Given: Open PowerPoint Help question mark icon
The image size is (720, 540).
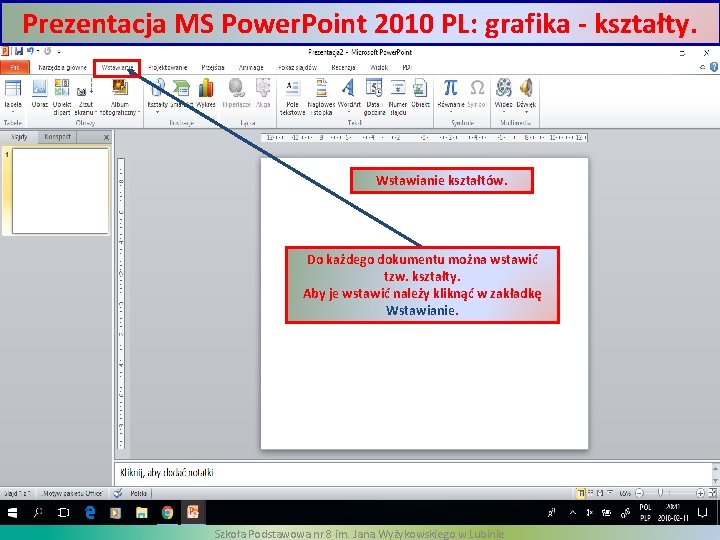Looking at the screenshot, I should [714, 67].
